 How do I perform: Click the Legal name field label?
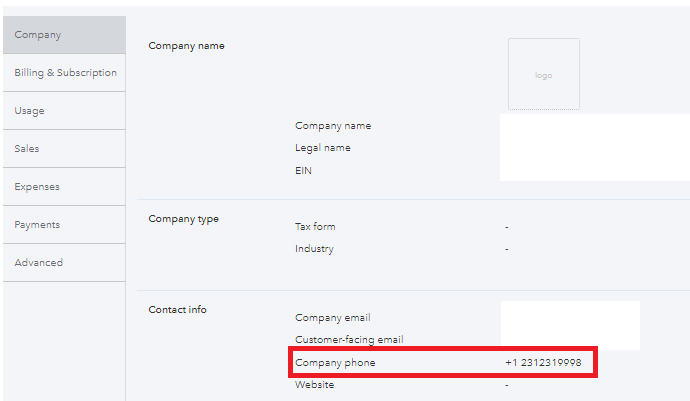tap(323, 148)
